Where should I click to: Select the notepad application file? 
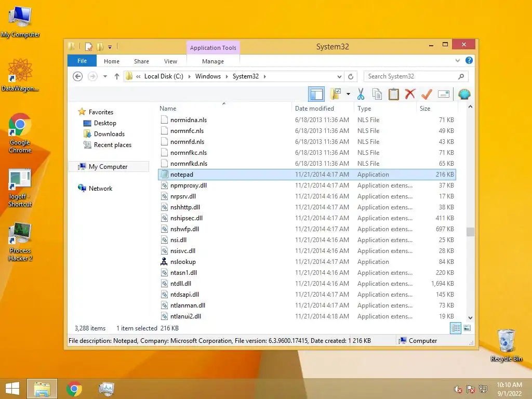pyautogui.click(x=307, y=175)
